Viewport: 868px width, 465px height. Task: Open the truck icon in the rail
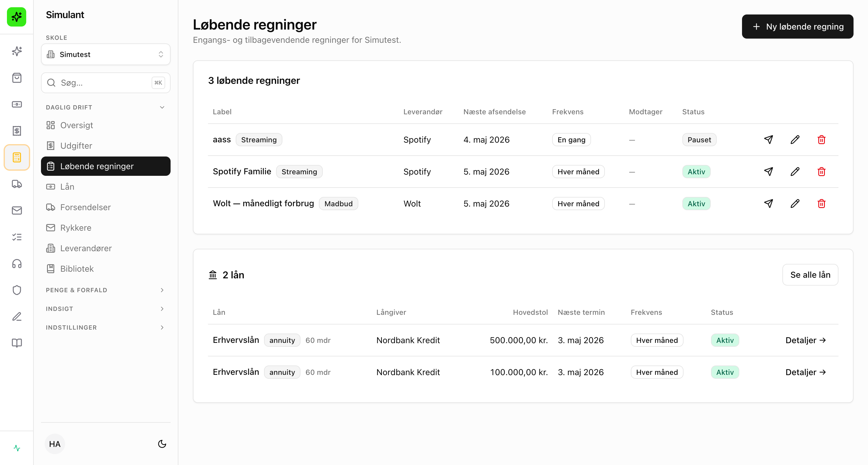17,184
